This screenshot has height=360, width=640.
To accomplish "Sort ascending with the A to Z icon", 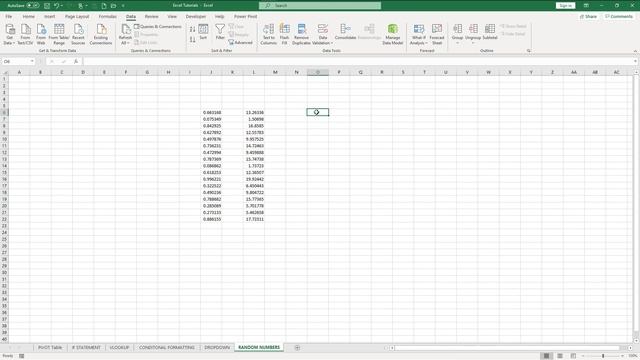I will [x=192, y=29].
